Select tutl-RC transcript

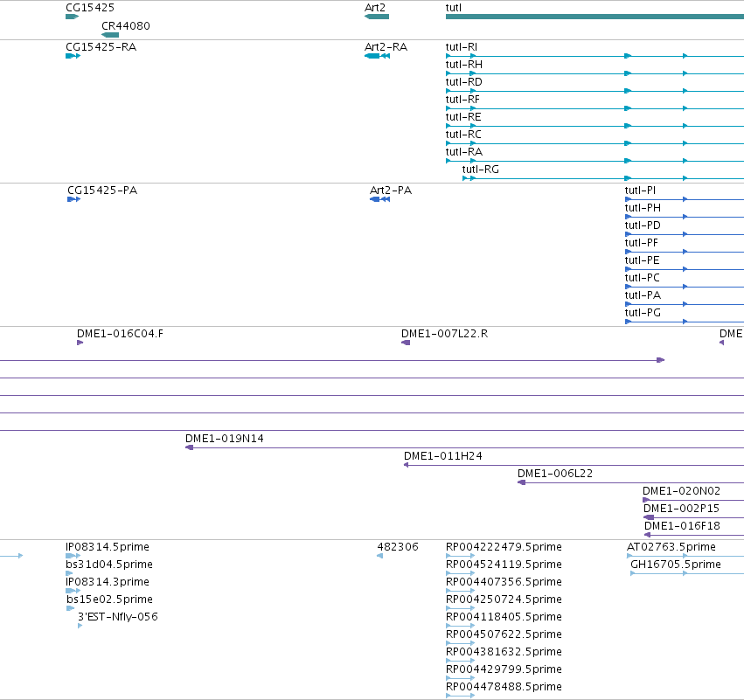[x=463, y=135]
